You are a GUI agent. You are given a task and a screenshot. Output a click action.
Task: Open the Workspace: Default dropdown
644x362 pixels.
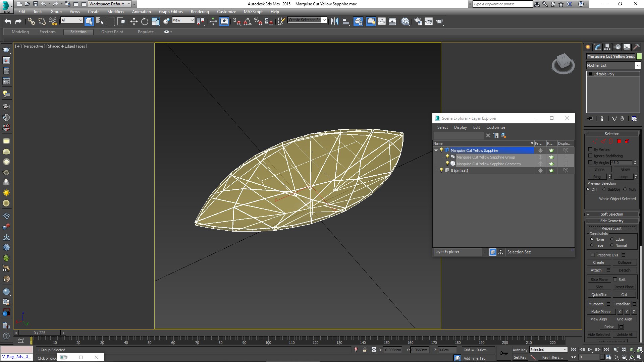click(x=110, y=4)
